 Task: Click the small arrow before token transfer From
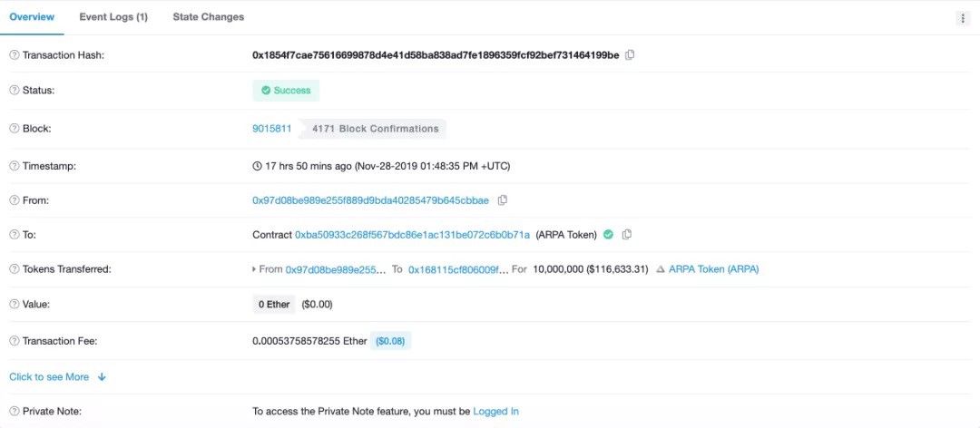click(x=254, y=269)
